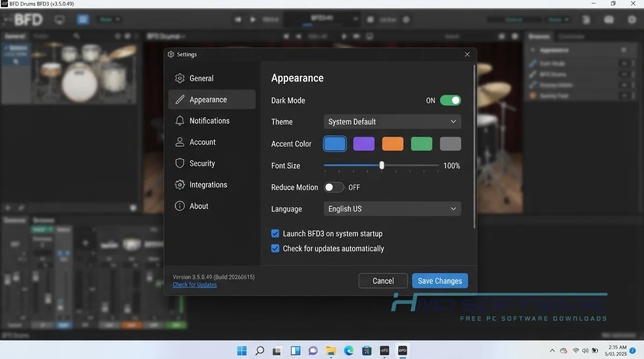Image resolution: width=644 pixels, height=359 pixels.
Task: Open the Widgets panel from the taskbar
Action: tap(295, 351)
